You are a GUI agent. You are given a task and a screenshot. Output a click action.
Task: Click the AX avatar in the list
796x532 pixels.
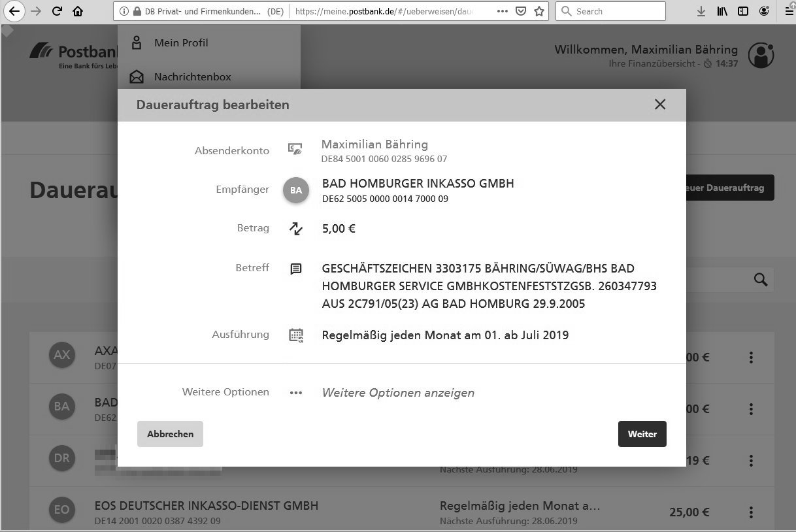(61, 355)
